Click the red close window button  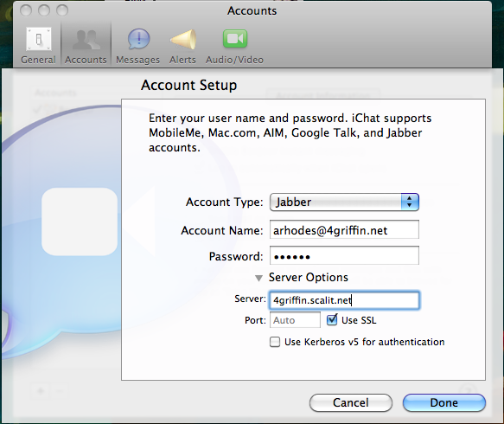pos(26,10)
